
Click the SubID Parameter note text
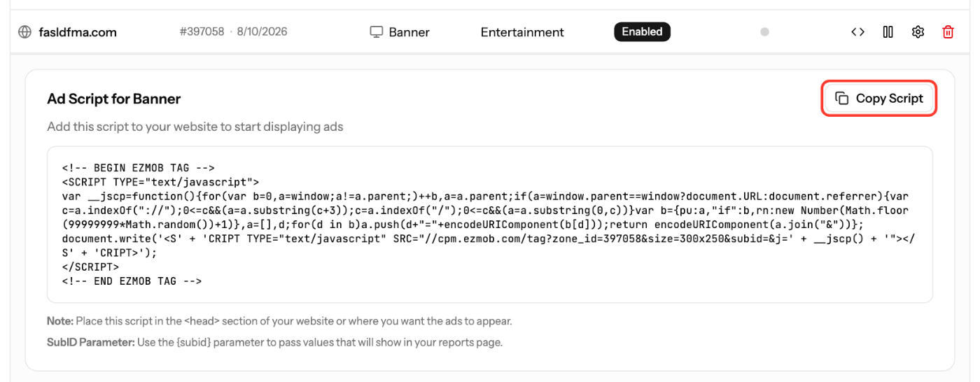275,343
